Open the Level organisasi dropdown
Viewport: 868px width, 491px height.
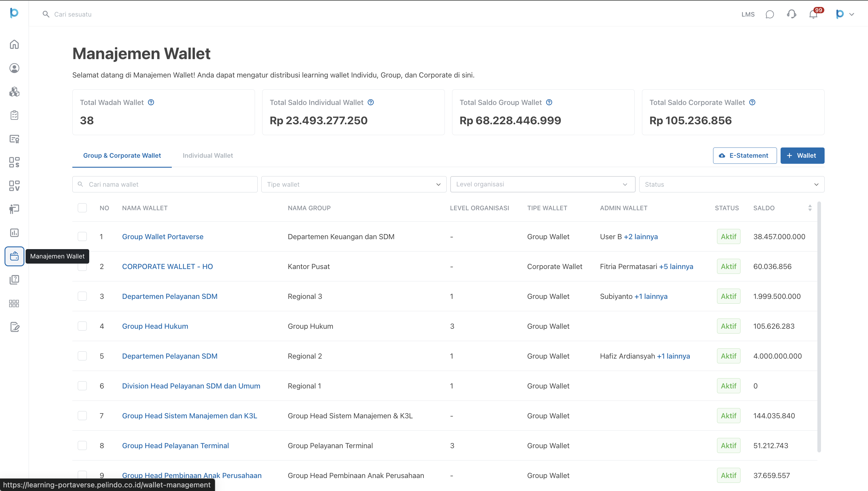pyautogui.click(x=542, y=185)
